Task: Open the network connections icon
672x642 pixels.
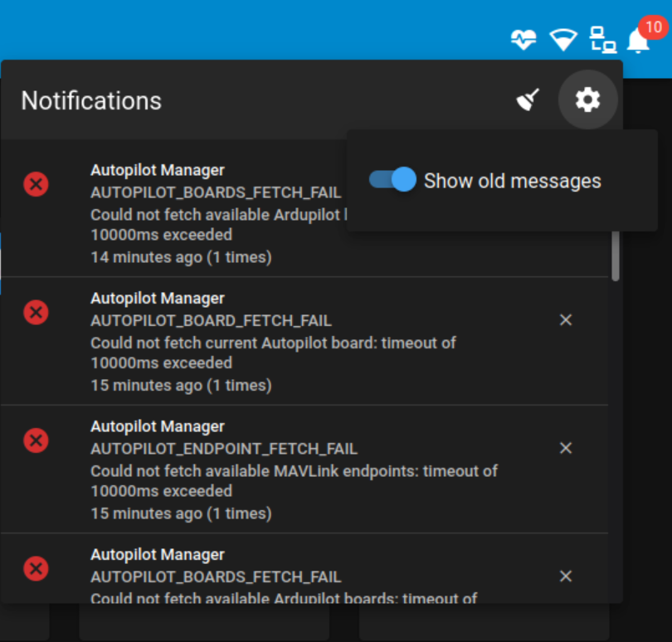Action: pyautogui.click(x=602, y=39)
